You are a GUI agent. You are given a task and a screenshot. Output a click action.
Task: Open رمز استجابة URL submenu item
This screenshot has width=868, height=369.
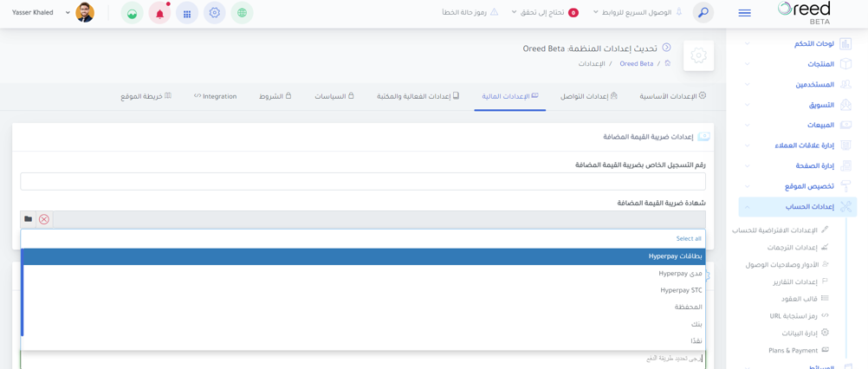click(x=800, y=316)
